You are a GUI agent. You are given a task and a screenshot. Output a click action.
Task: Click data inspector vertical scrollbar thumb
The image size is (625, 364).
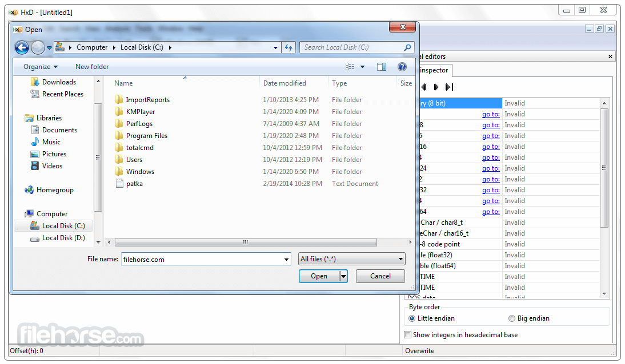(604, 168)
